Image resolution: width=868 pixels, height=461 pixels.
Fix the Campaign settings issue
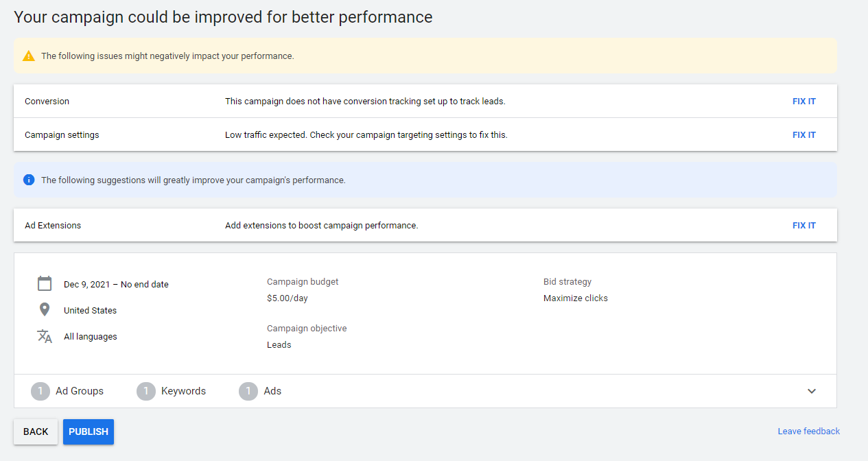coord(804,135)
